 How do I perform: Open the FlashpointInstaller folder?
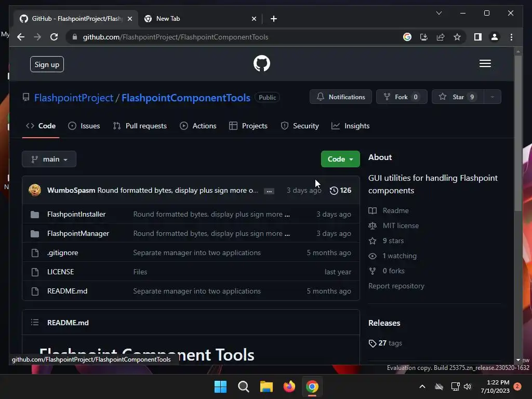[76, 214]
